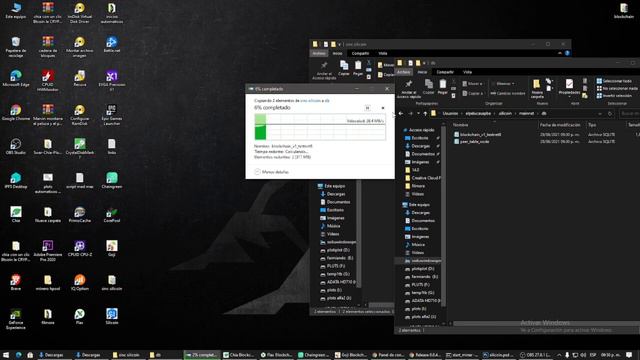Open IQ Option desktop shortcut

tap(80, 282)
